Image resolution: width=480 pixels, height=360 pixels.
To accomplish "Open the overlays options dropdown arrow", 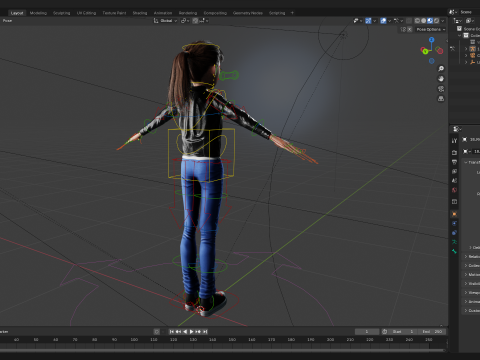I will pos(389,21).
